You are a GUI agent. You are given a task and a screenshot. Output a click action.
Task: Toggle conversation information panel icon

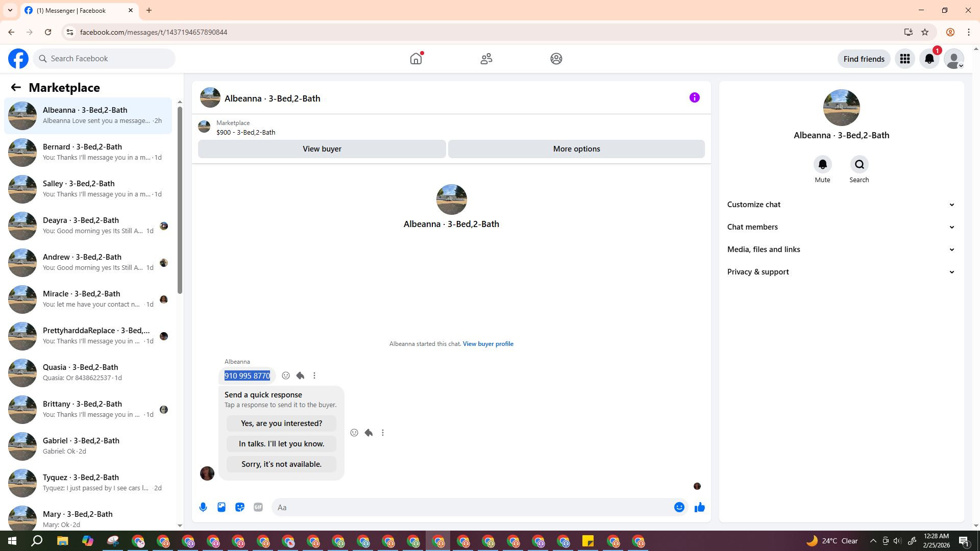point(694,98)
